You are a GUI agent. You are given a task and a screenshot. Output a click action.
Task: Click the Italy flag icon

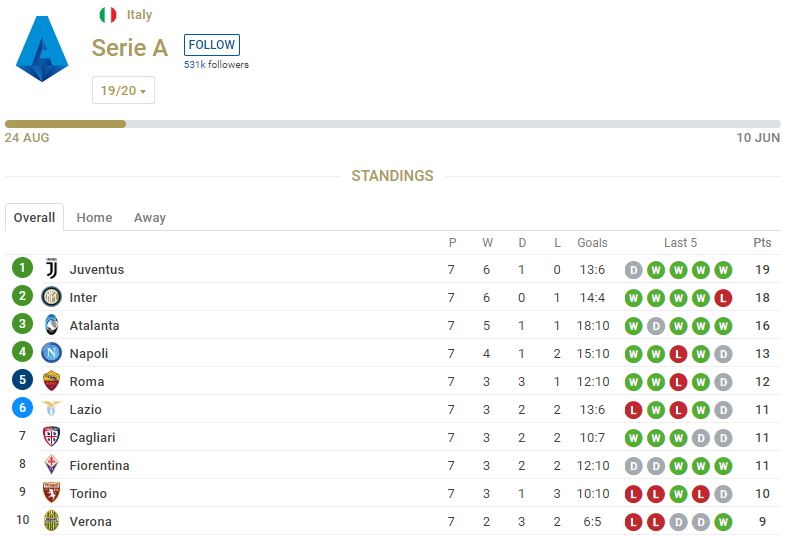point(108,15)
